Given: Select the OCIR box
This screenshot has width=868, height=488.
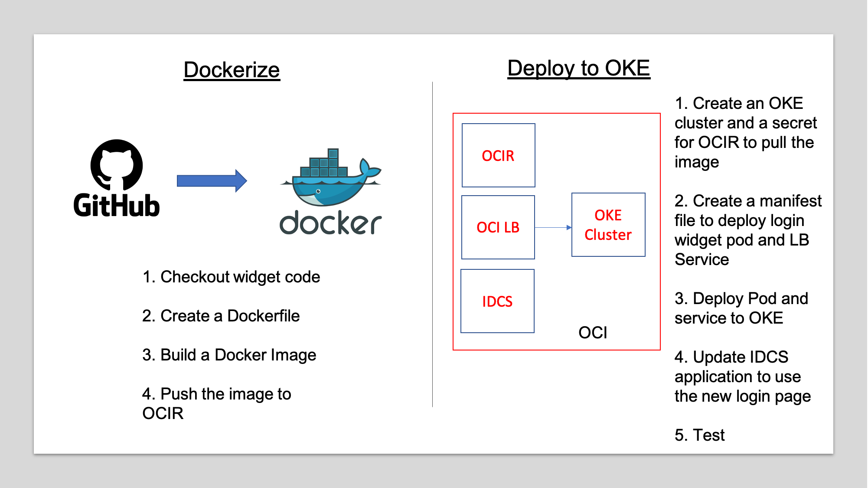Looking at the screenshot, I should point(498,155).
